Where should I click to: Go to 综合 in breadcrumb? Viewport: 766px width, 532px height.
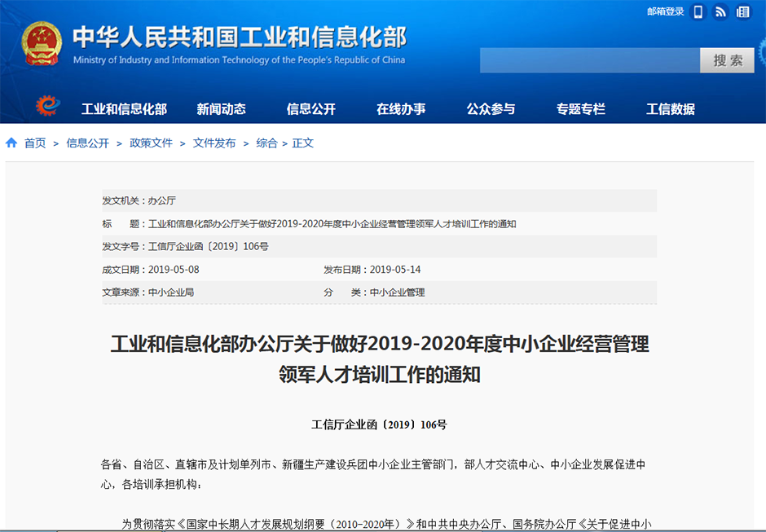point(266,143)
